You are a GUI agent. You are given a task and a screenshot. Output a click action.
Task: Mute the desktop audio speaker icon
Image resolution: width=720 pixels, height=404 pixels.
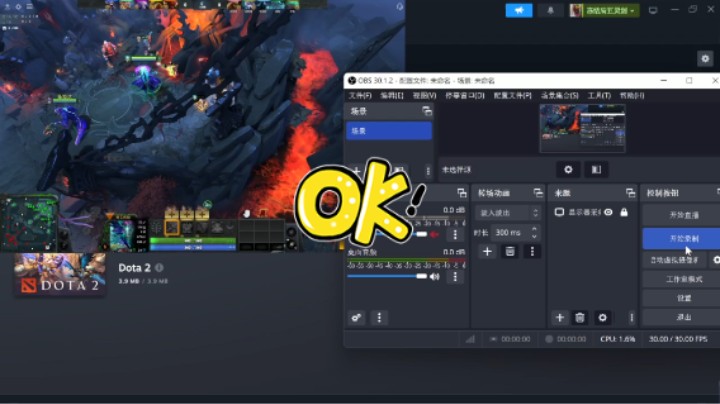pyautogui.click(x=434, y=276)
